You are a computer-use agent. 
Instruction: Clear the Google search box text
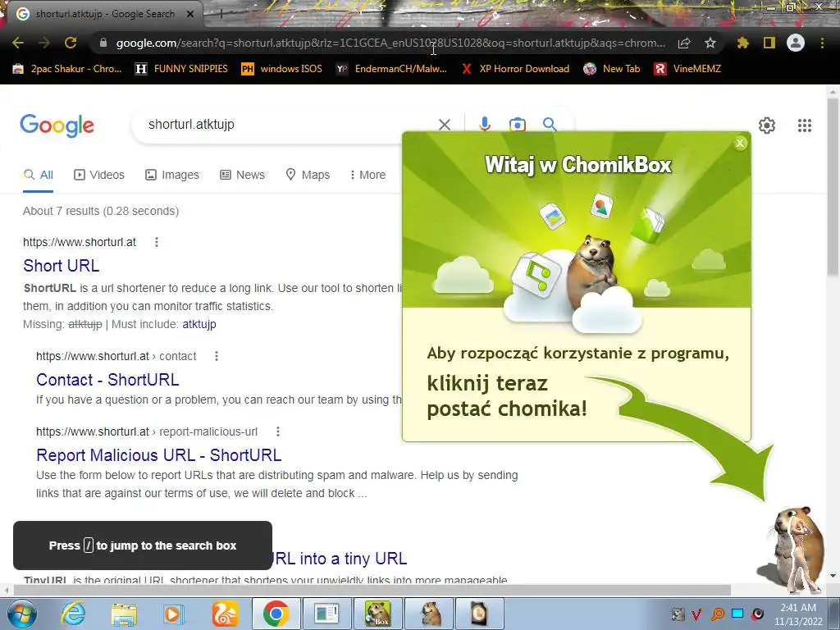(444, 125)
